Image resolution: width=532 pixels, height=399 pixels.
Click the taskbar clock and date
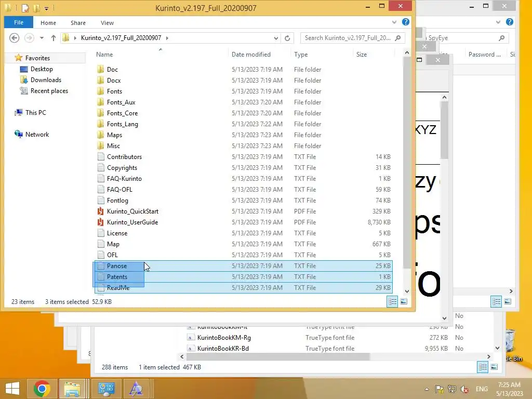509,389
